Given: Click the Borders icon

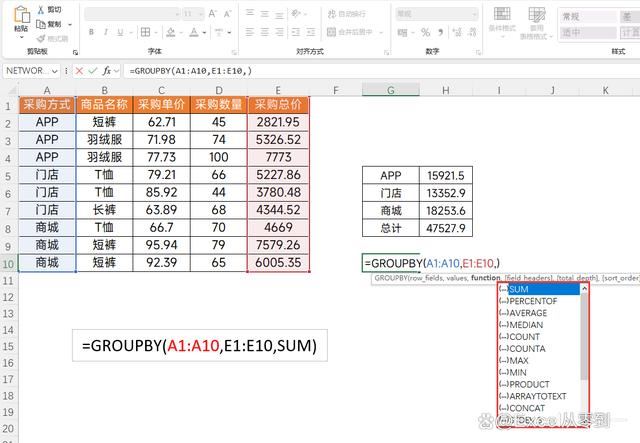Looking at the screenshot, I should click(145, 32).
